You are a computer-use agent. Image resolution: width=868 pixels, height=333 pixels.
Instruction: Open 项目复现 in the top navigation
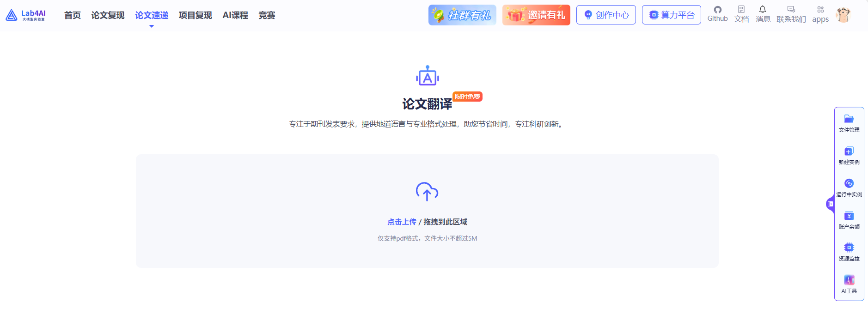[x=195, y=15]
